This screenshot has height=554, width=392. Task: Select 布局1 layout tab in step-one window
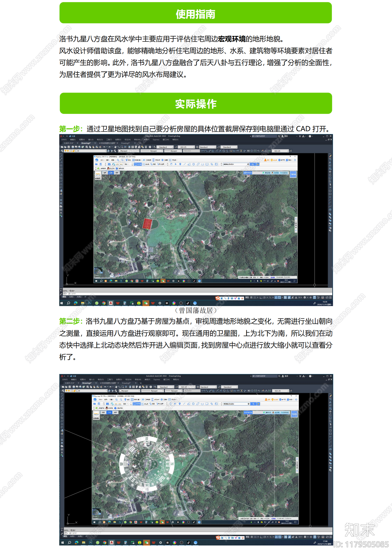[x=71, y=297]
